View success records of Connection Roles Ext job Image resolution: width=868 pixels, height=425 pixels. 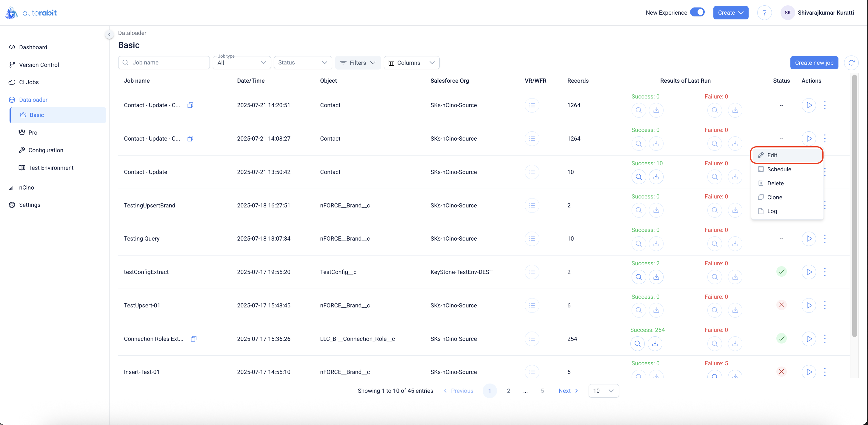(x=637, y=344)
